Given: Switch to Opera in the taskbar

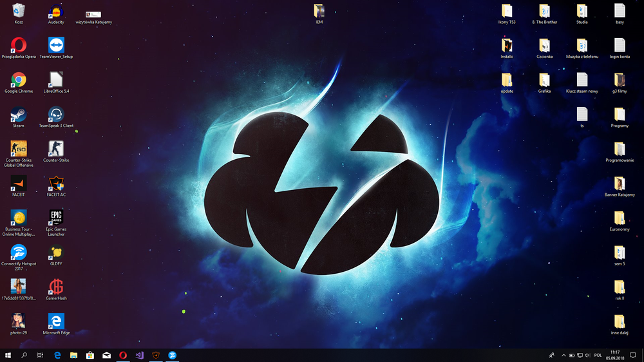Looking at the screenshot, I should coord(123,355).
